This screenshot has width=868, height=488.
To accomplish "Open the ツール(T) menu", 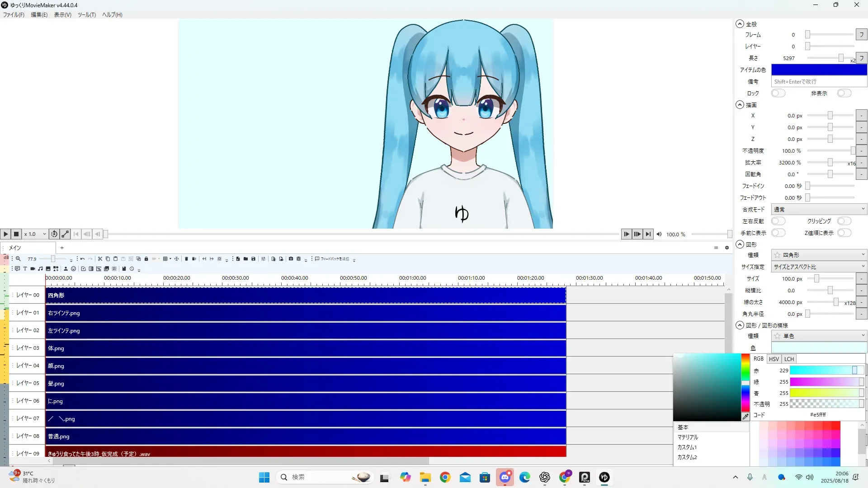I will (x=86, y=15).
